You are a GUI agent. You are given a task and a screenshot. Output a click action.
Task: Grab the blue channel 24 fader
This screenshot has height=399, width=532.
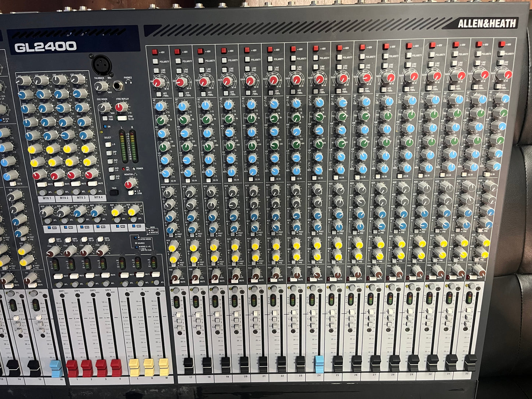click(319, 362)
